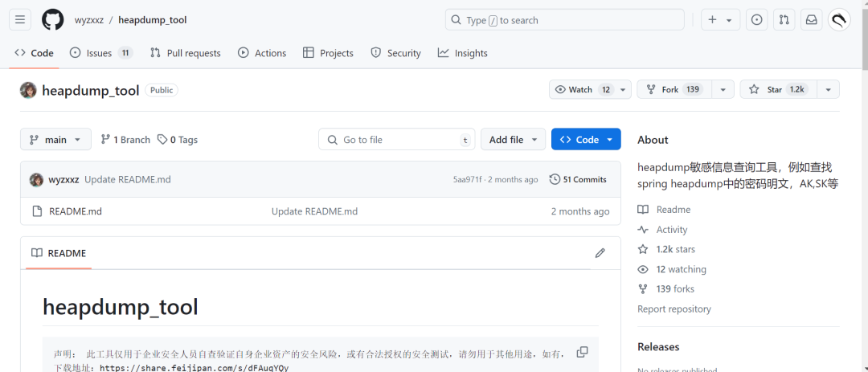Screen dimensions: 868x372
Task: Copy the code block contents
Action: click(583, 352)
